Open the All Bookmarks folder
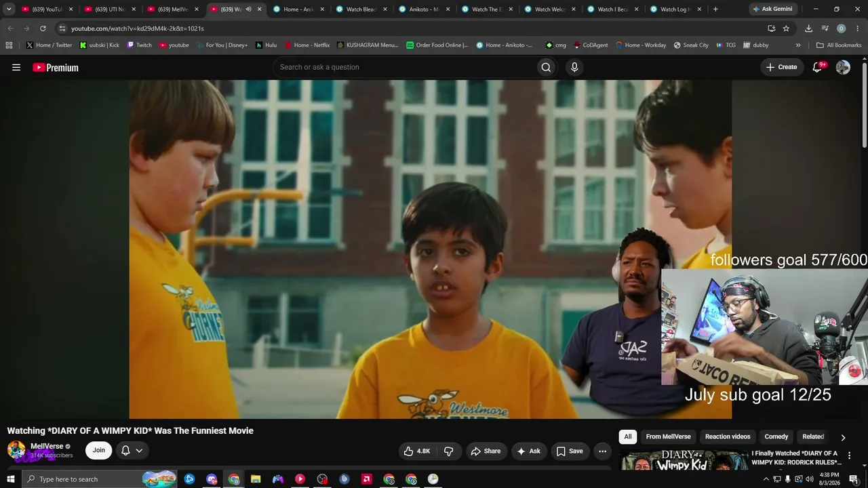This screenshot has width=868, height=488. (x=839, y=45)
